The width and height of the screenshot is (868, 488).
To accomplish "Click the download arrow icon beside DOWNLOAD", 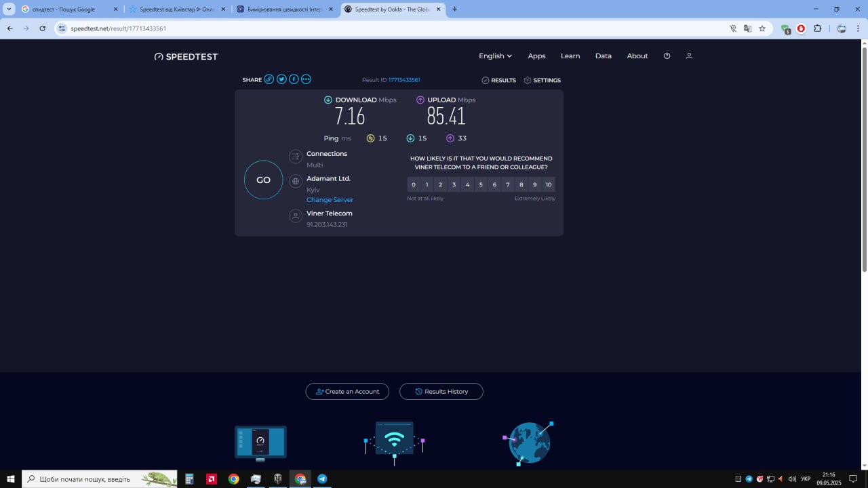I will pos(328,100).
